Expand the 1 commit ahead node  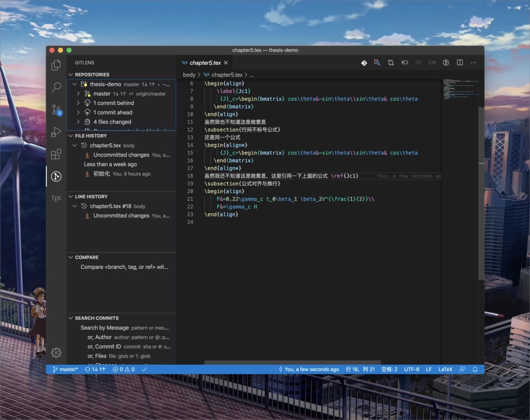click(x=78, y=113)
